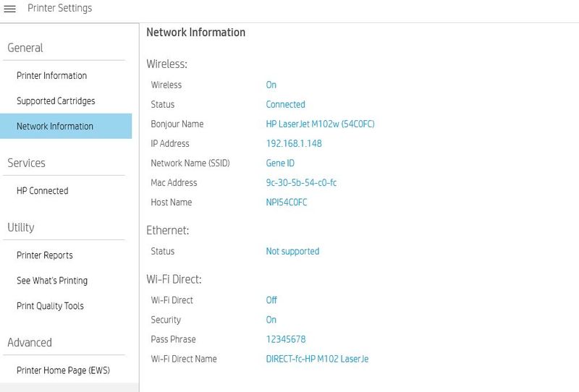Click the host name NPI54C0FC
579x392 pixels.
(x=287, y=203)
